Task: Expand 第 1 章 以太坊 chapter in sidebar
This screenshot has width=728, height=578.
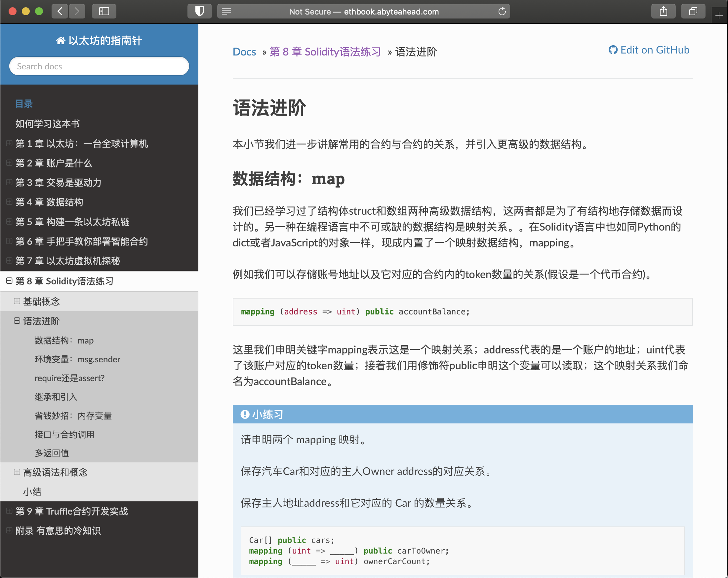Action: tap(10, 143)
